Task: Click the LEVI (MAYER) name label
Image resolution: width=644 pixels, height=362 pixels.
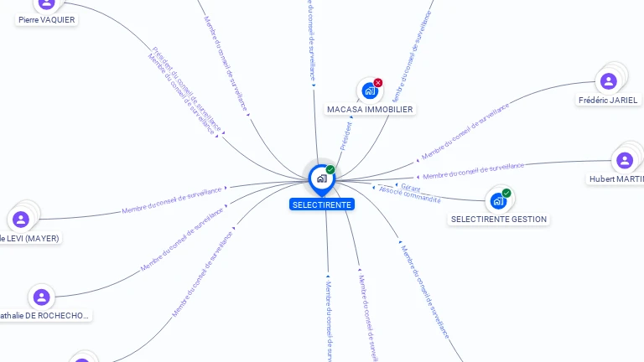Action: point(29,238)
